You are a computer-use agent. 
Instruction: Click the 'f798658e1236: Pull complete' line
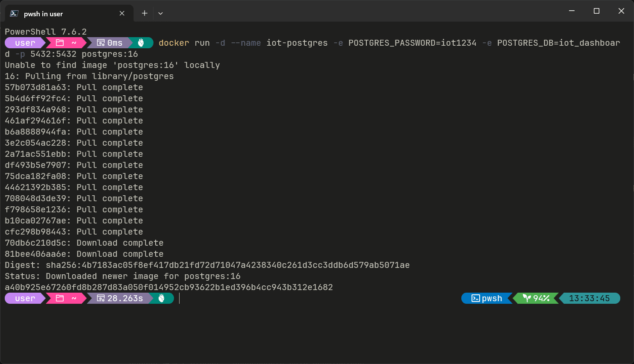coord(74,209)
